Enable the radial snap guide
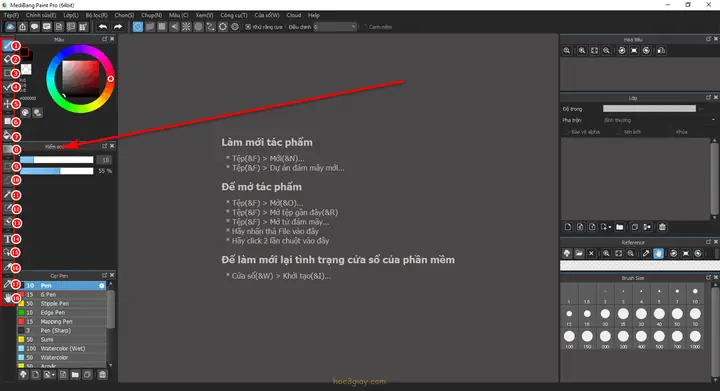 pos(186,27)
